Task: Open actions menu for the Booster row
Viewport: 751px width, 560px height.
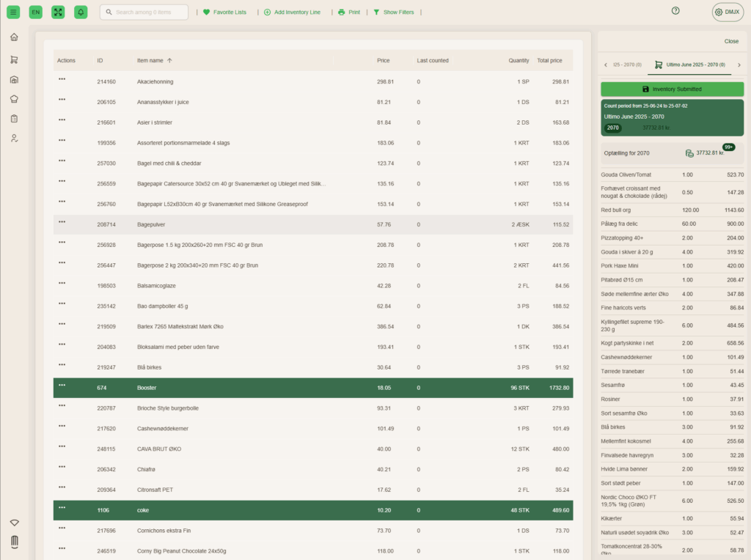Action: [62, 386]
